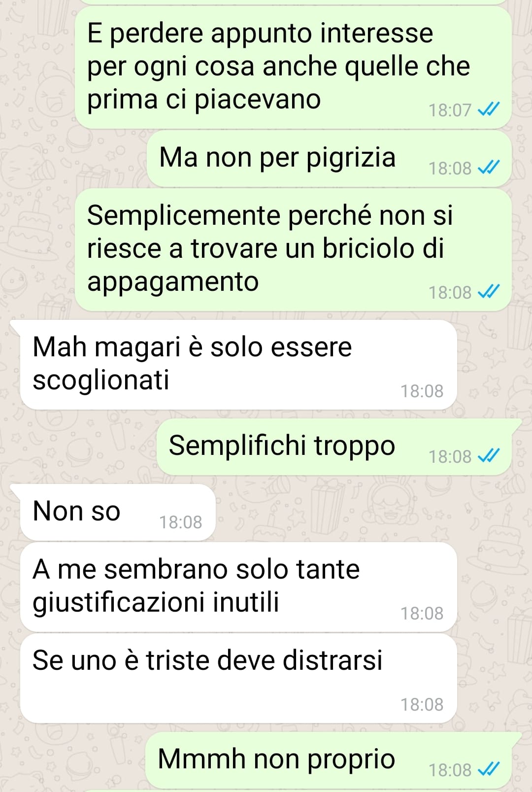Viewport: 532px width, 792px height.
Task: Select the received message "Non so"
Action: (118, 513)
